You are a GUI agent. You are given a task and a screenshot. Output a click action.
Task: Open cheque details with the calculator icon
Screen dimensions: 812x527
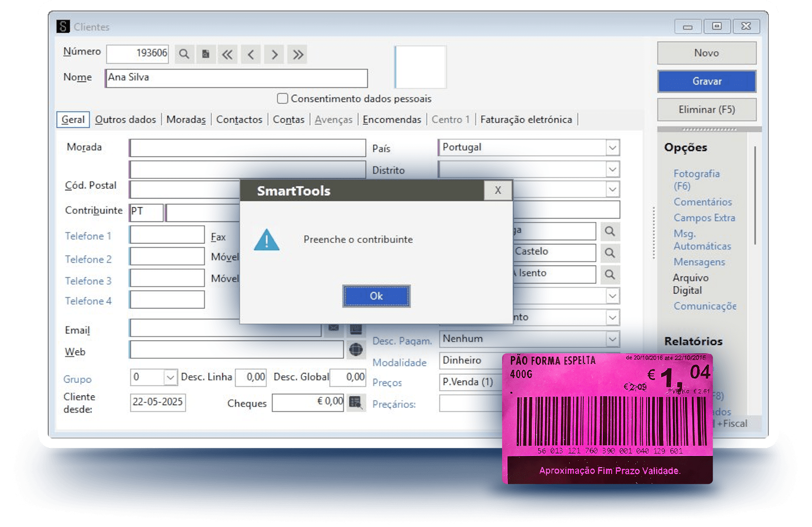click(357, 402)
